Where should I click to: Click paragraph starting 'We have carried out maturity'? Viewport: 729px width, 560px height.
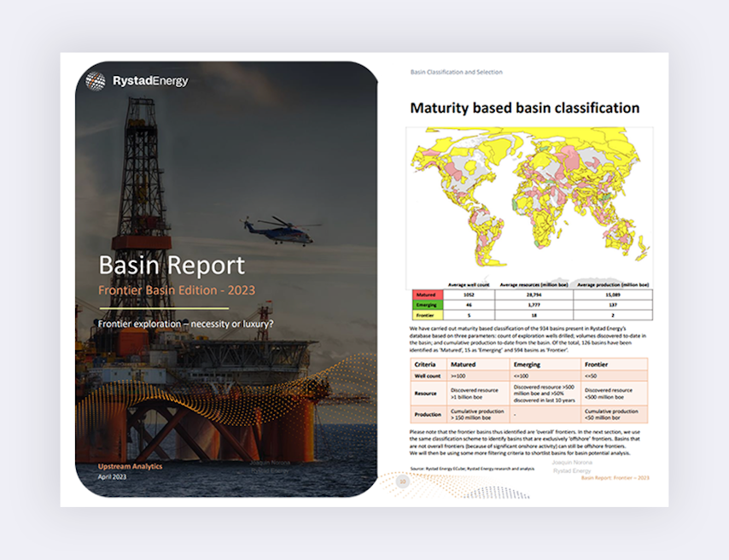coord(528,339)
